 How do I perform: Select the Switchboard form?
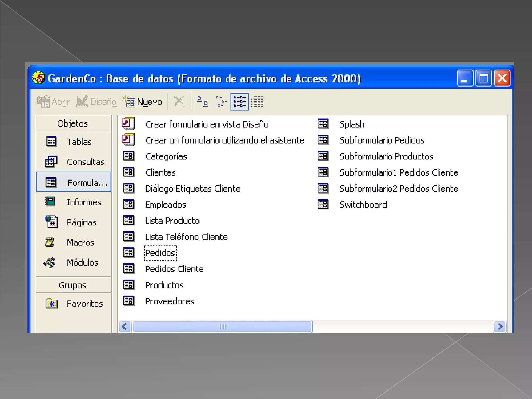coord(363,205)
